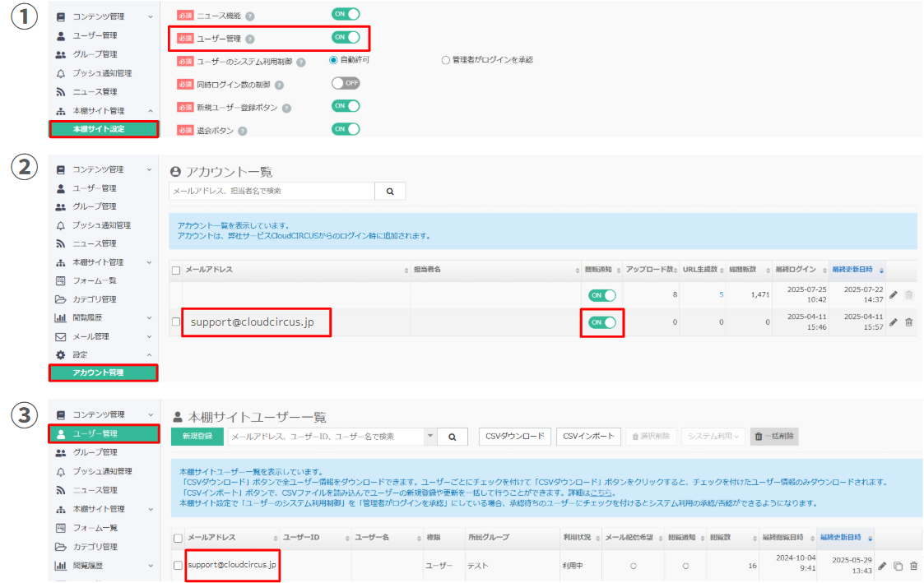Image resolution: width=924 pixels, height=583 pixels.
Task: Click the account search field for メールアドレス、担当者名
Action: 272,192
